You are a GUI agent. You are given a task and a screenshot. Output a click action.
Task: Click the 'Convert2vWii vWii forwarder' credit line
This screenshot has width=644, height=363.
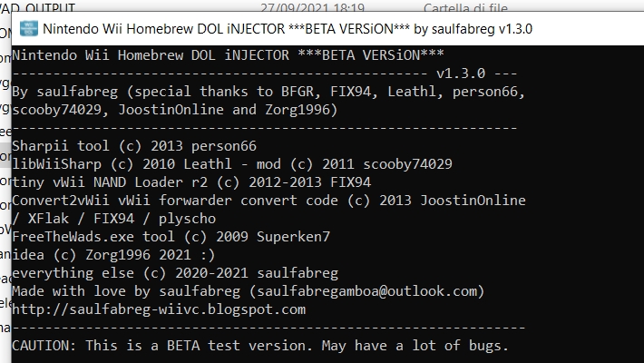coord(268,201)
